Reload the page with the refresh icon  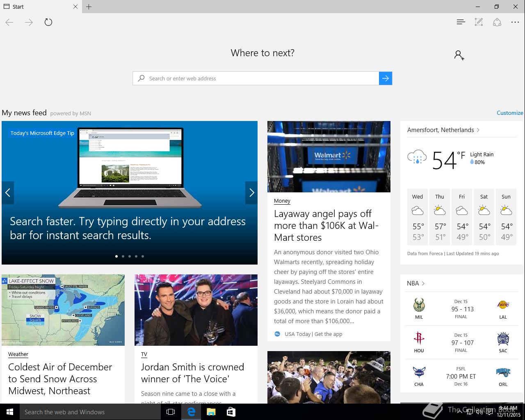pyautogui.click(x=48, y=23)
